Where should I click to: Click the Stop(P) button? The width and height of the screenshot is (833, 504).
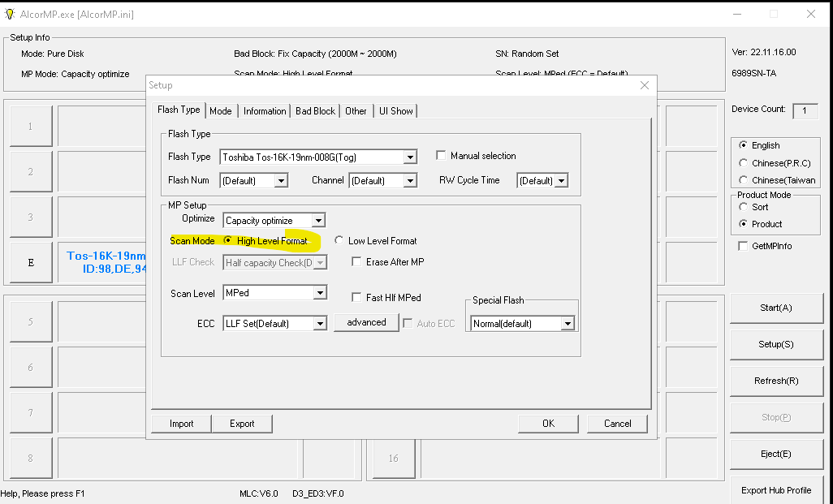[775, 417]
